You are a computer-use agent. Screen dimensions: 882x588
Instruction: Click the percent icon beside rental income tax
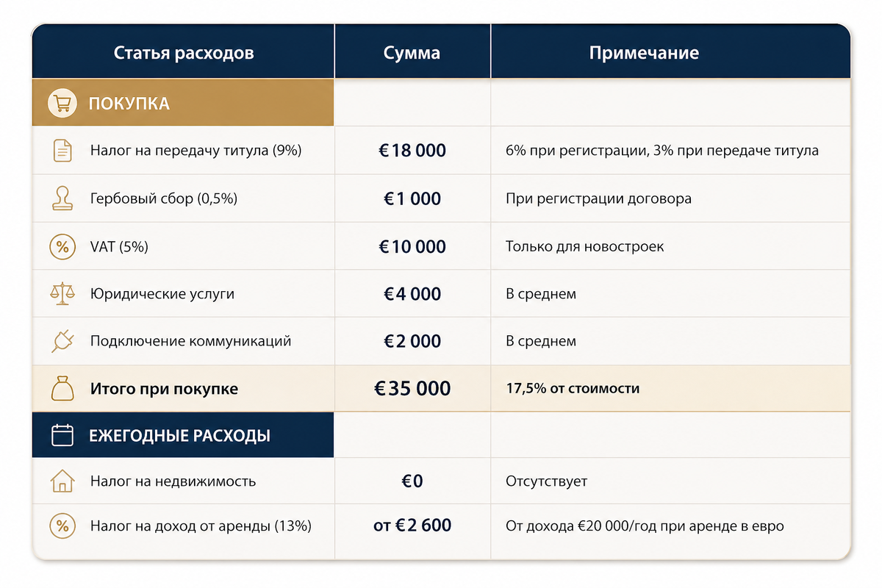62,526
